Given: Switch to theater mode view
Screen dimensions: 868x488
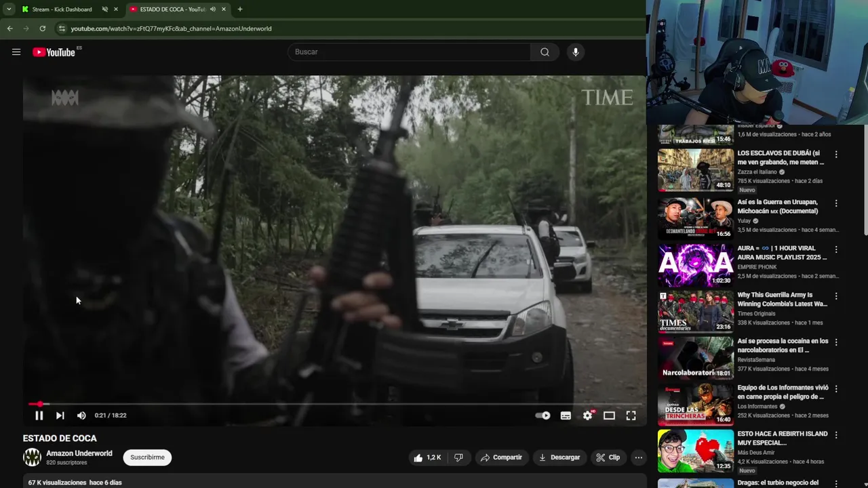Looking at the screenshot, I should click(609, 415).
